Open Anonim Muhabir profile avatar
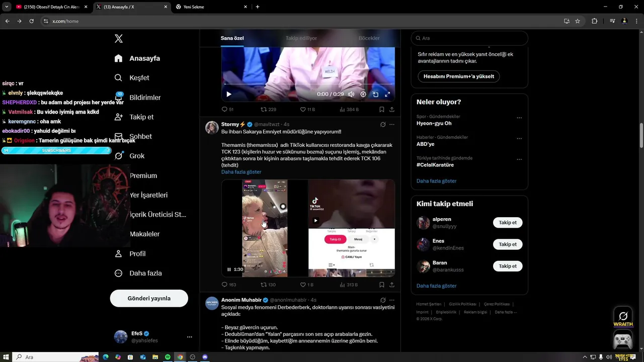Viewport: 644px width, 362px height. coord(212,303)
